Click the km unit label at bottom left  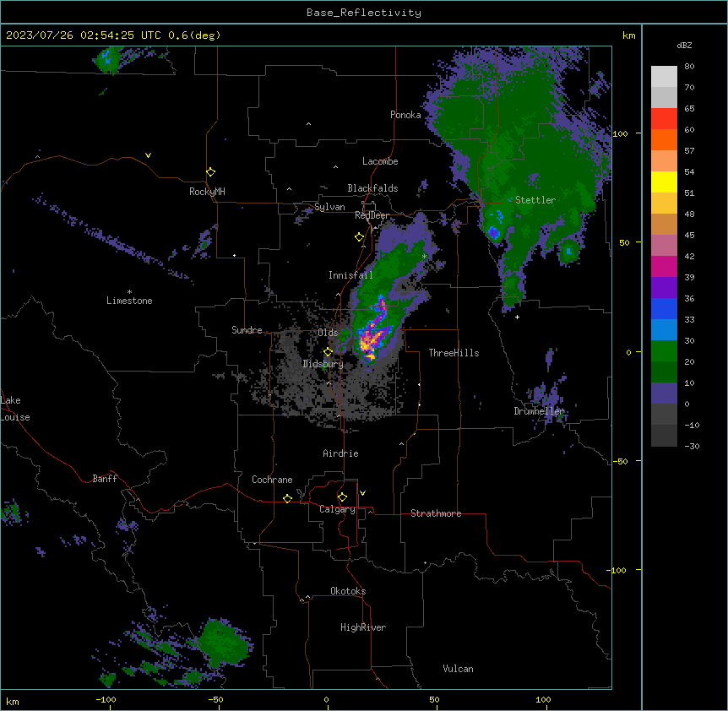(x=13, y=701)
